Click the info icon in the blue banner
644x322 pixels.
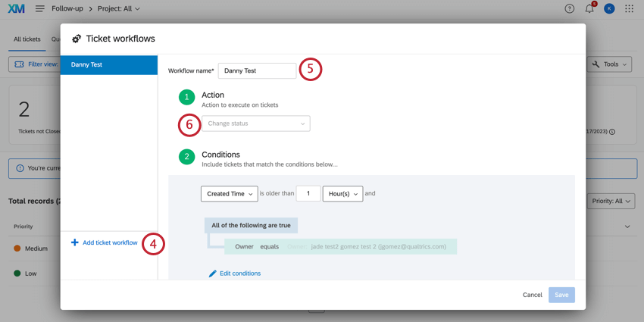coord(20,168)
